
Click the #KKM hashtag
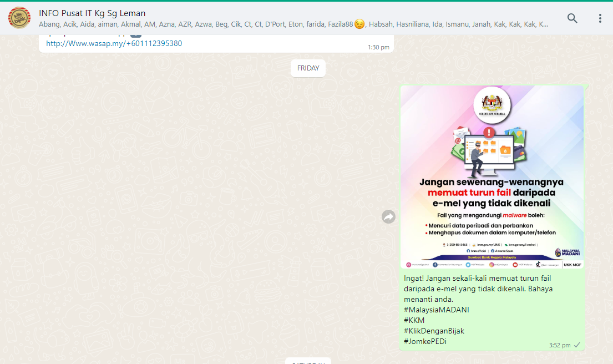coord(414,320)
